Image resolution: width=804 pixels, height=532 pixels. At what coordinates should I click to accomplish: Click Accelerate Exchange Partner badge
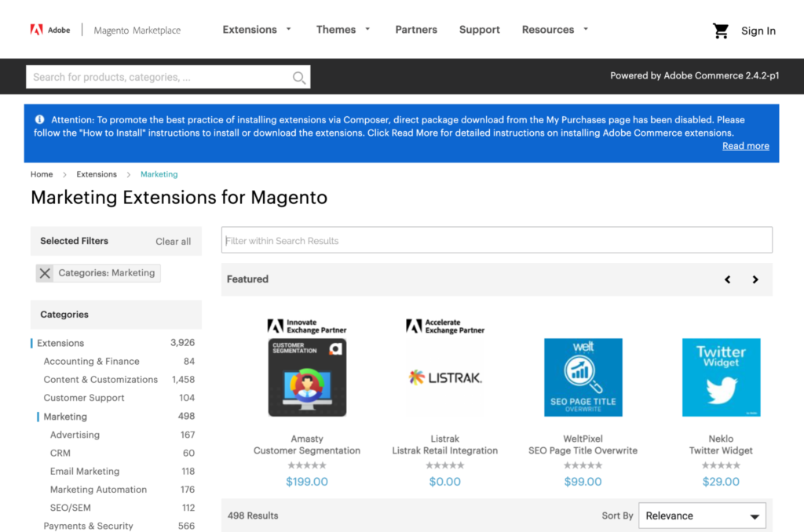445,326
